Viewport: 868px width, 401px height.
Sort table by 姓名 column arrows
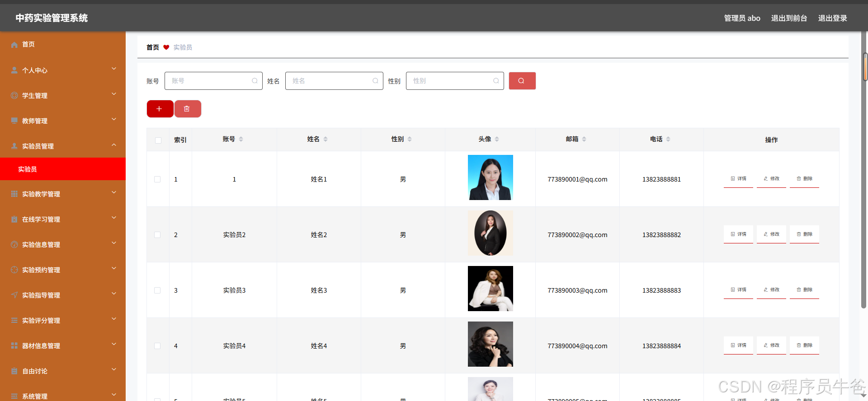[325, 139]
